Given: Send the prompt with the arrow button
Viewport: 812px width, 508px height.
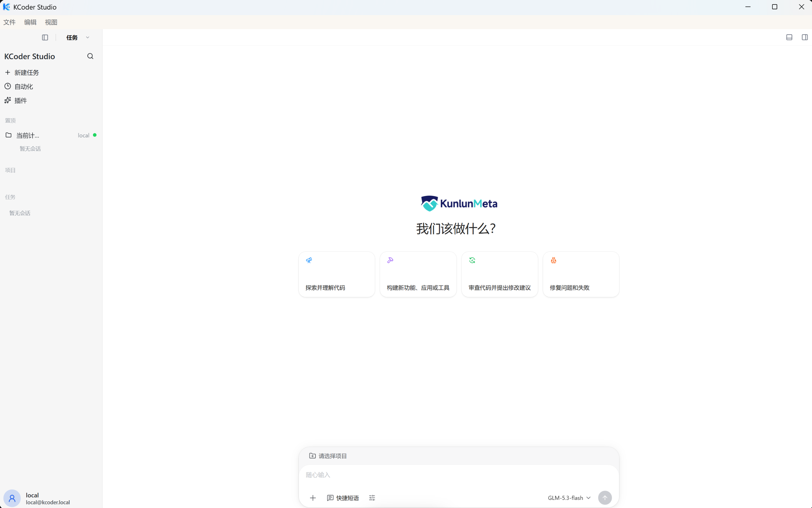Looking at the screenshot, I should 605,498.
